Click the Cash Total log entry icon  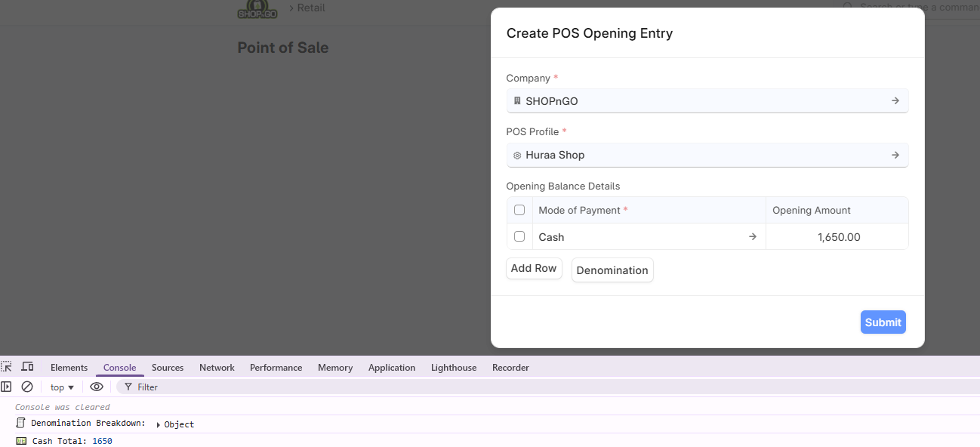21,441
